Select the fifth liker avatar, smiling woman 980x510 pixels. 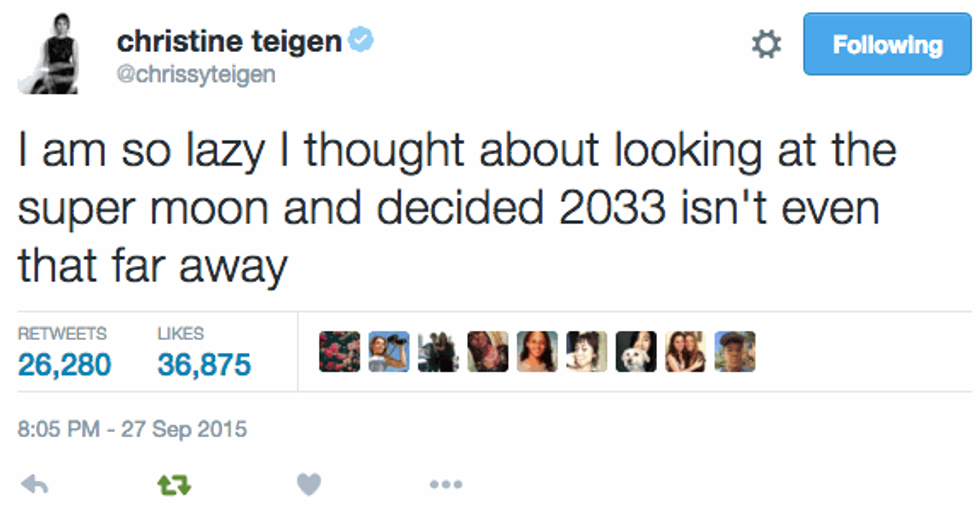point(537,352)
